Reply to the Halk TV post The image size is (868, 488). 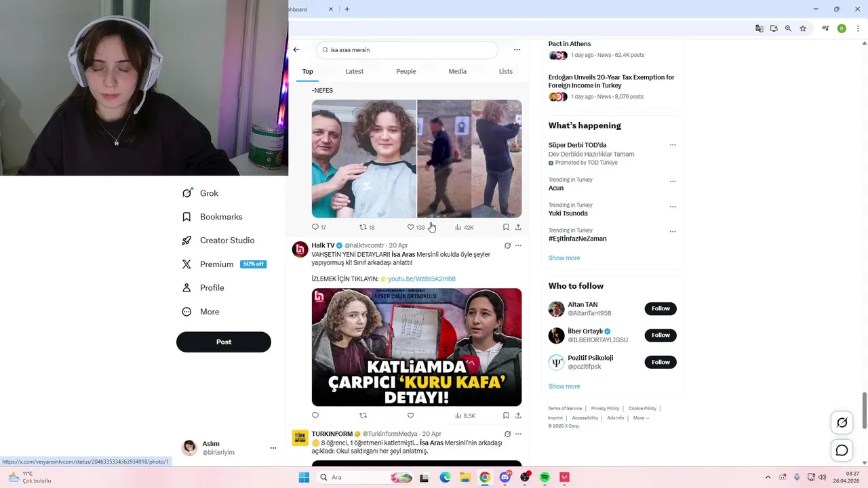[315, 415]
